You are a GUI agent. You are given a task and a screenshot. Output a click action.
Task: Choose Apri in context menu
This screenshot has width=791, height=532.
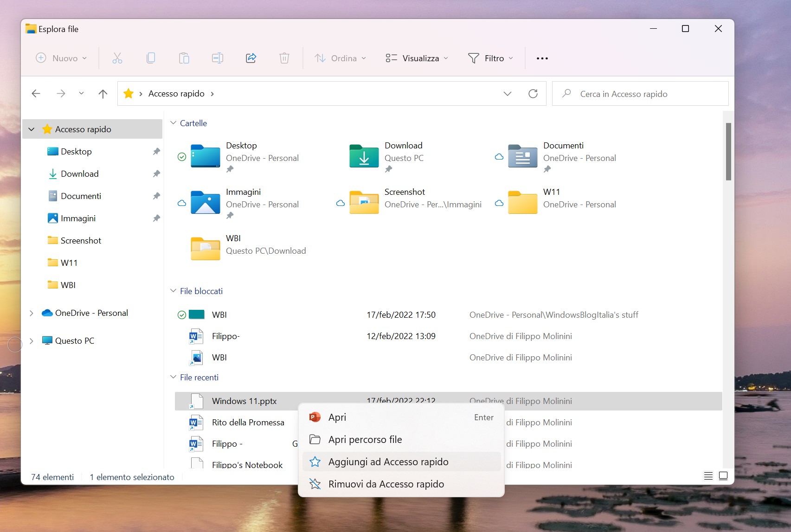point(401,417)
